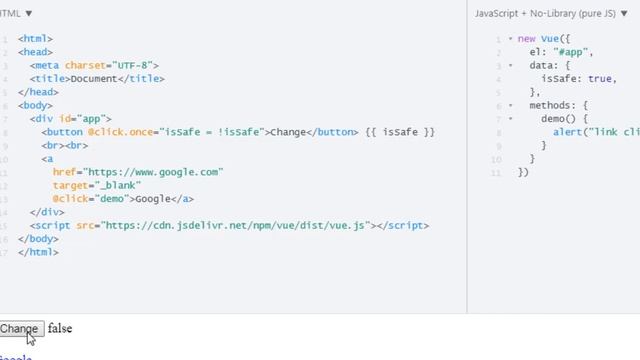Click the false output text beside Change
640x360 pixels.
click(x=60, y=329)
